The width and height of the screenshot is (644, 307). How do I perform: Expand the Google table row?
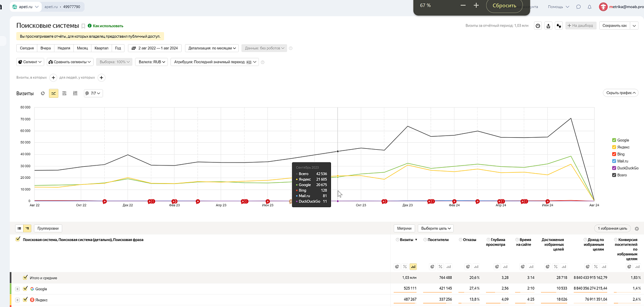[x=18, y=289]
